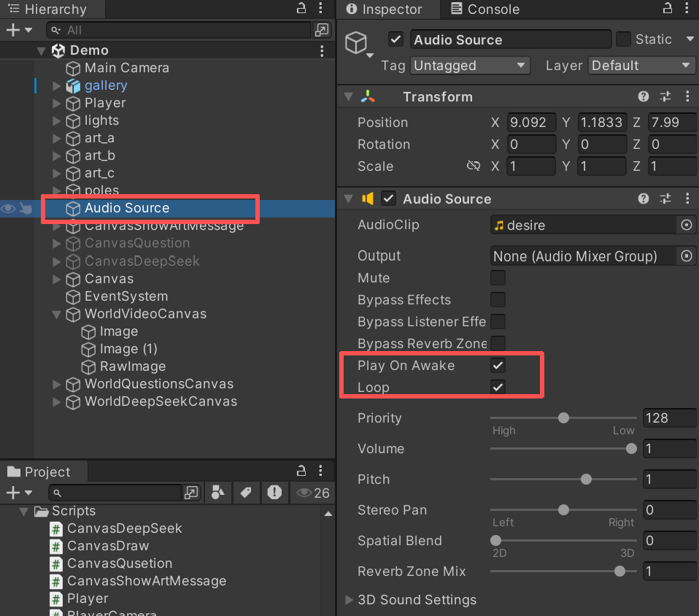Expand the Player object in Hierarchy
699x616 pixels.
click(57, 104)
